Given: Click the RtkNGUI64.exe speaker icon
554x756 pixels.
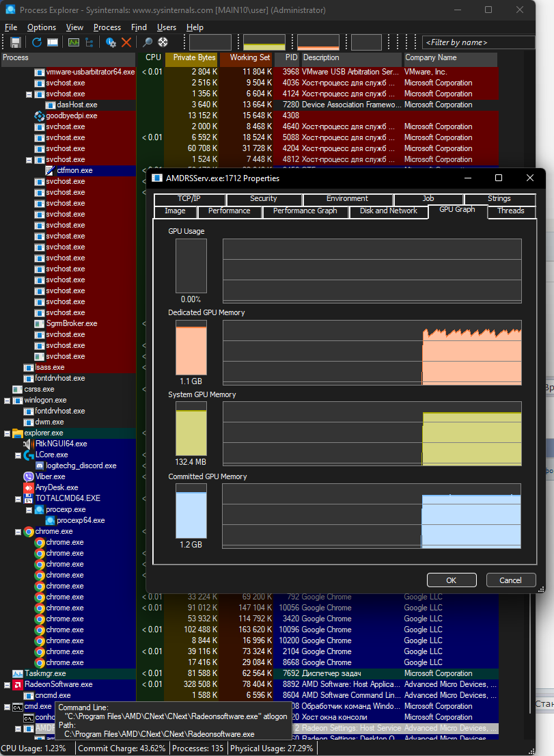Looking at the screenshot, I should (29, 444).
